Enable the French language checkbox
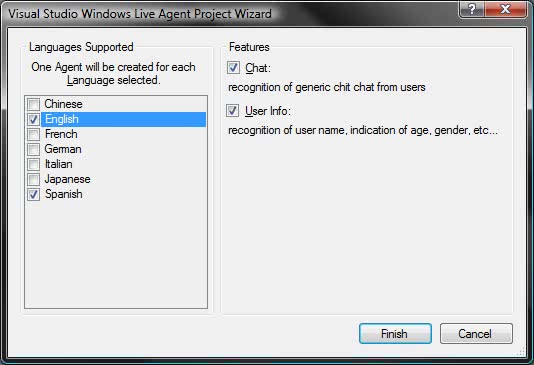 pyautogui.click(x=33, y=134)
